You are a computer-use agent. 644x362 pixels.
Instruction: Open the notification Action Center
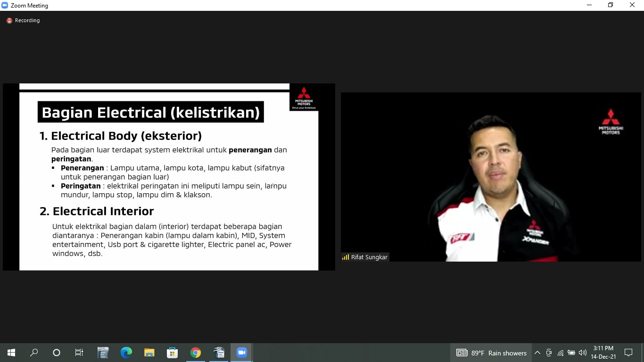pyautogui.click(x=628, y=353)
